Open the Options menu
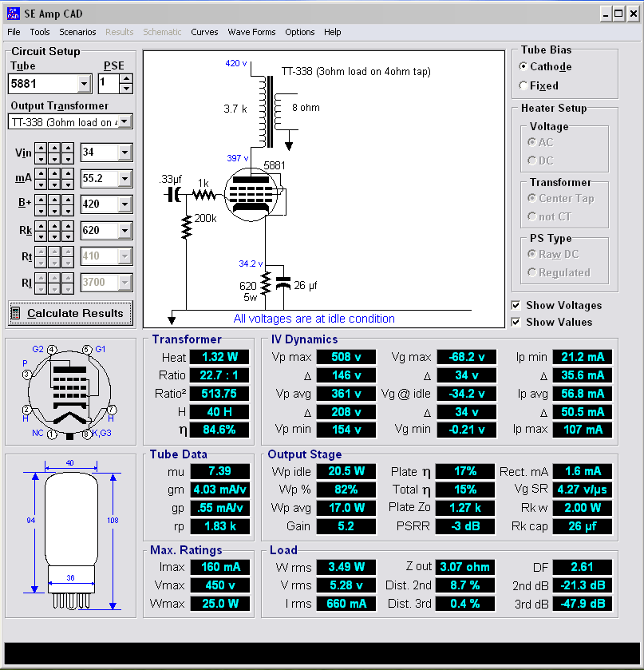Viewport: 644px width, 670px height. pyautogui.click(x=300, y=32)
